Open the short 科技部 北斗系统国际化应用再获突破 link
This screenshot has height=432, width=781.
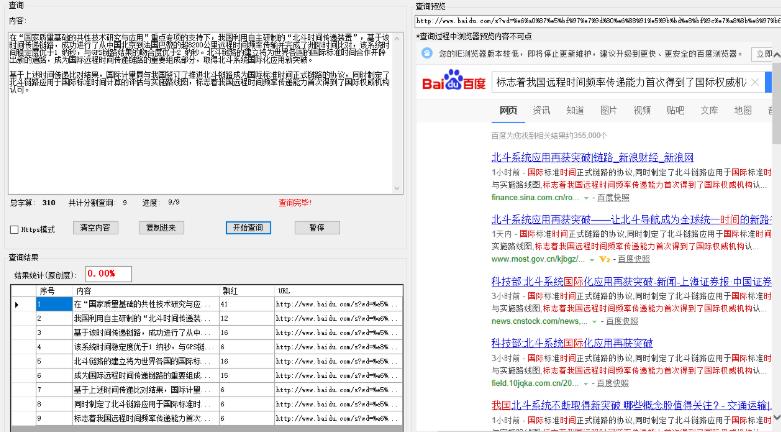(x=572, y=343)
